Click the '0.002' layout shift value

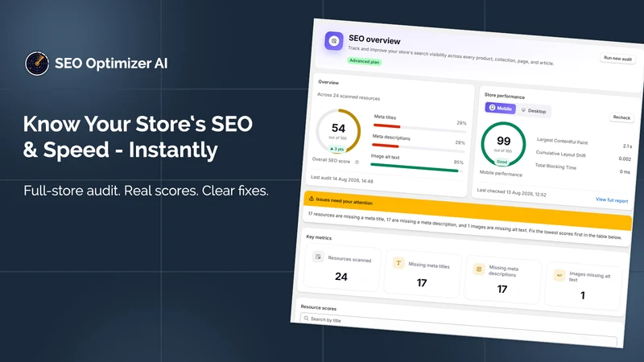click(x=625, y=158)
